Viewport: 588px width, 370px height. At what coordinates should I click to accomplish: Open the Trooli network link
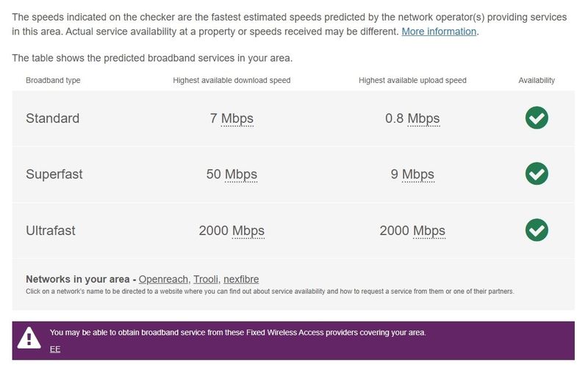[x=207, y=279]
